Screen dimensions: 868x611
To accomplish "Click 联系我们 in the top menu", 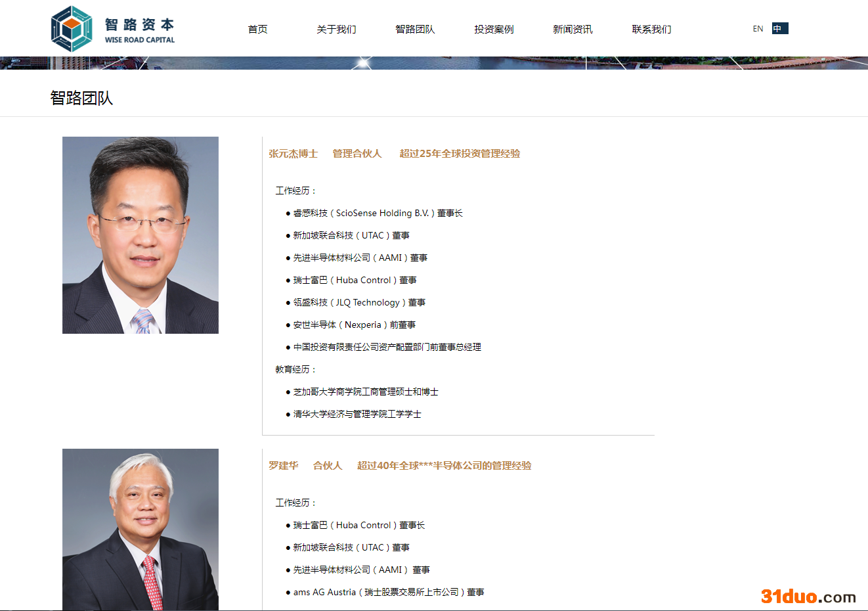I will (x=651, y=29).
